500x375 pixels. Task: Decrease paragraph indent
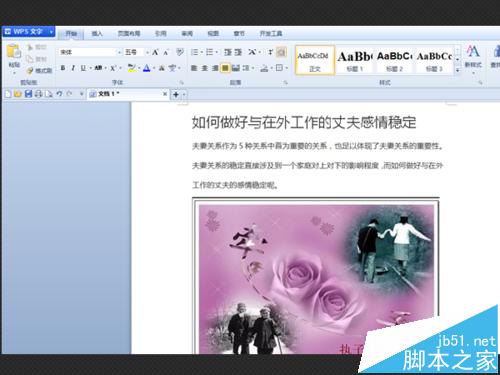click(228, 52)
